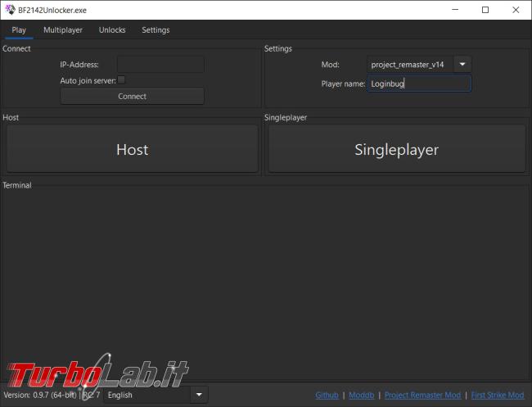Open the Mod dropdown arrow
Viewport: 532px width, 407px height.
(462, 65)
